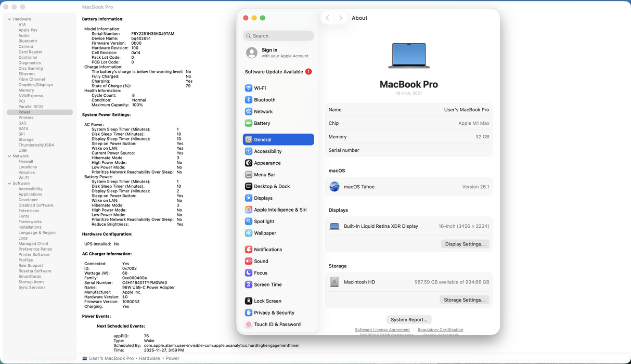Open the Wallpaper icon
The width and height of the screenshot is (631, 364).
point(249,233)
